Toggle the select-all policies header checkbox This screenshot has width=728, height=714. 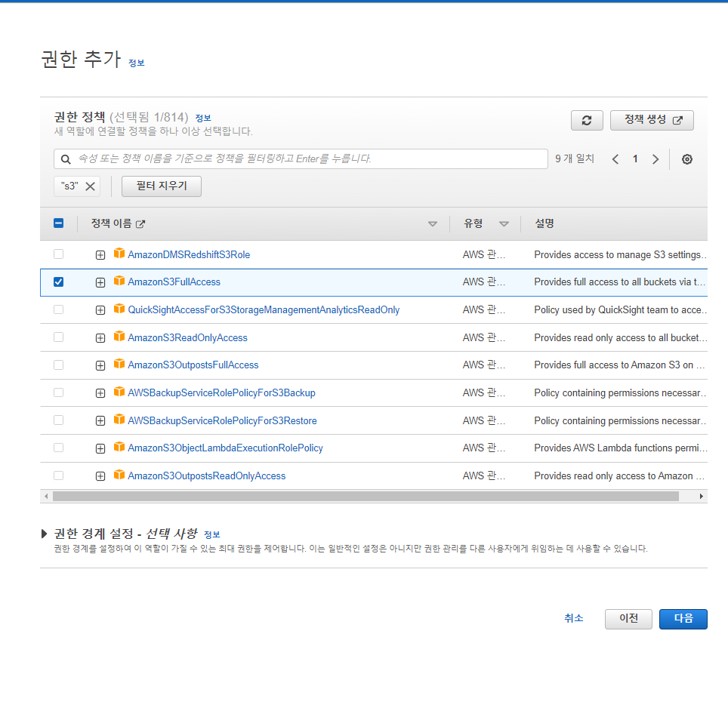click(x=58, y=223)
